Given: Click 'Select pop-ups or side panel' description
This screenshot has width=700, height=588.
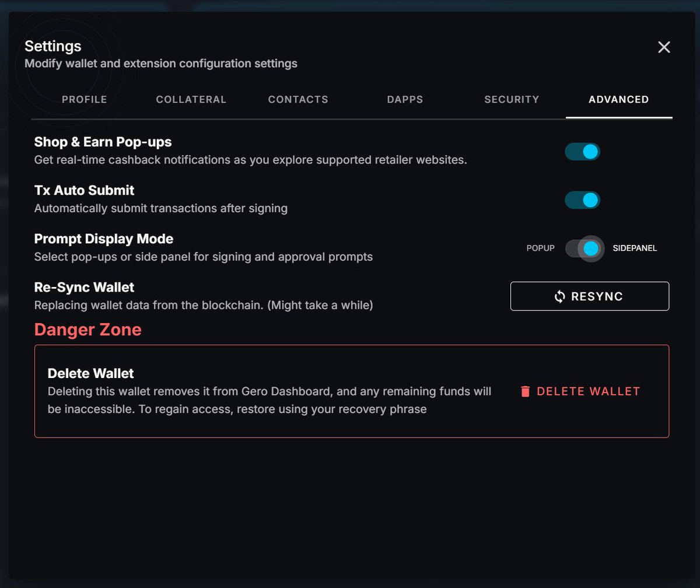Looking at the screenshot, I should click(204, 257).
